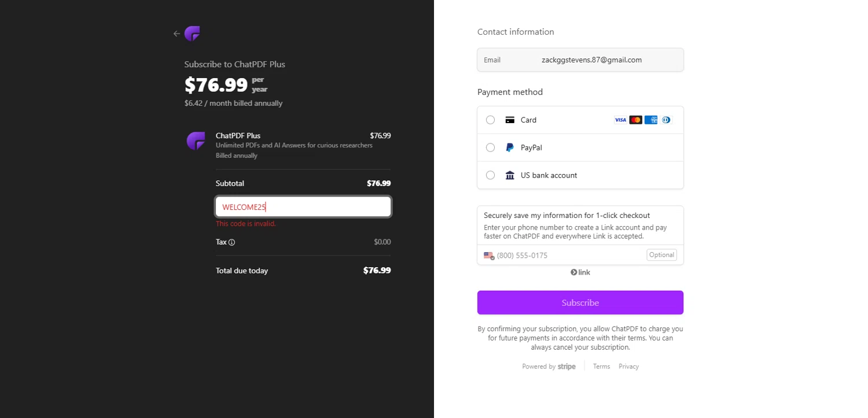The height and width of the screenshot is (418, 868).
Task: Click the 'Billed annually' text
Action: (x=237, y=156)
